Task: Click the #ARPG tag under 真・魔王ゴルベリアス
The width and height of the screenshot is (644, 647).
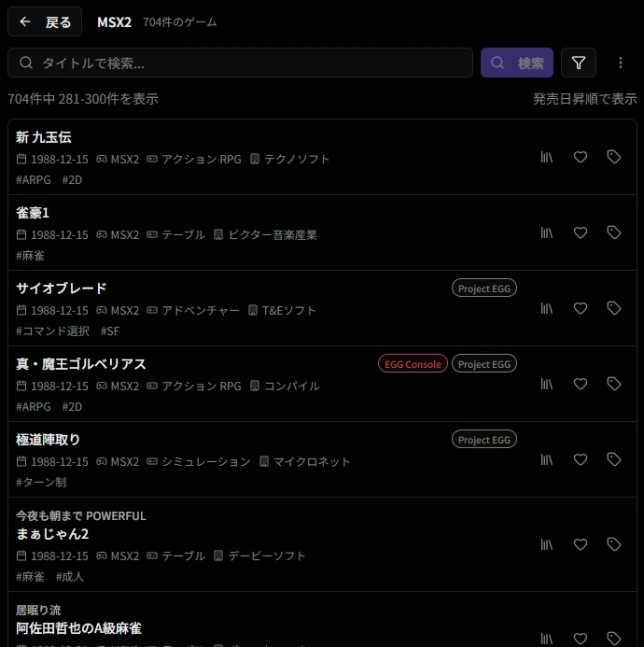Action: (x=34, y=407)
